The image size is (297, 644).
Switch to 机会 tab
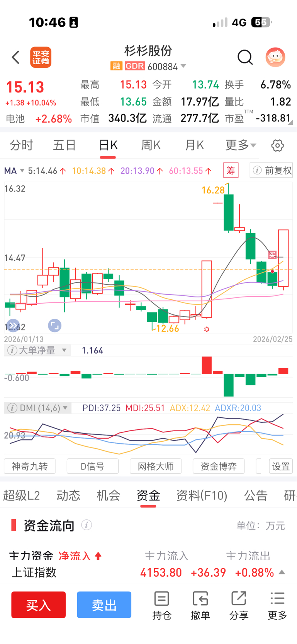[109, 495]
